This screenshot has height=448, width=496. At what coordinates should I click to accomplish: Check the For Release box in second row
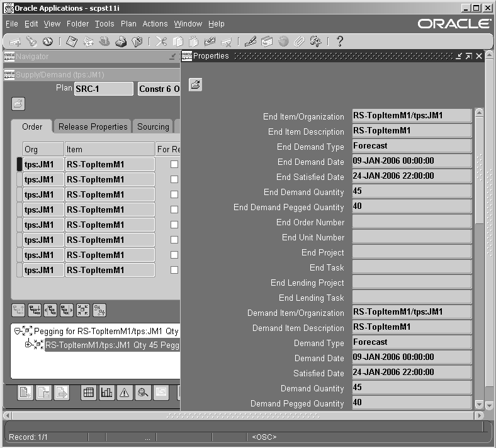point(174,179)
